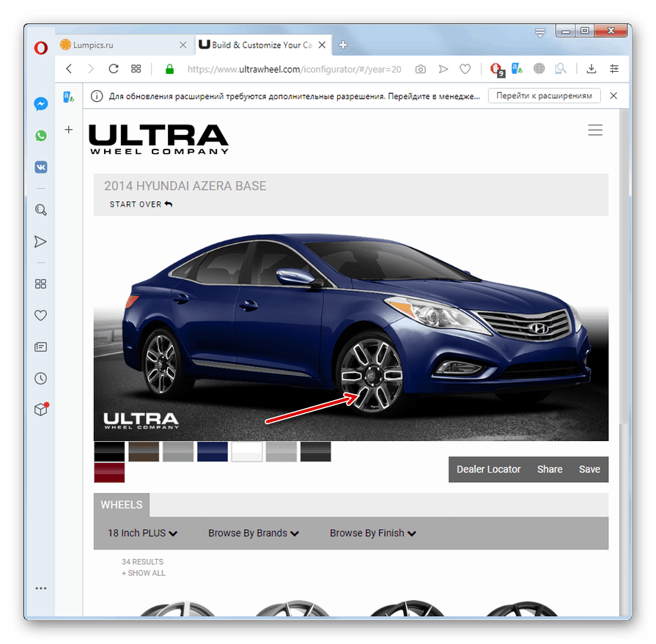Open WhatsApp from the Opera sidebar

(x=41, y=136)
